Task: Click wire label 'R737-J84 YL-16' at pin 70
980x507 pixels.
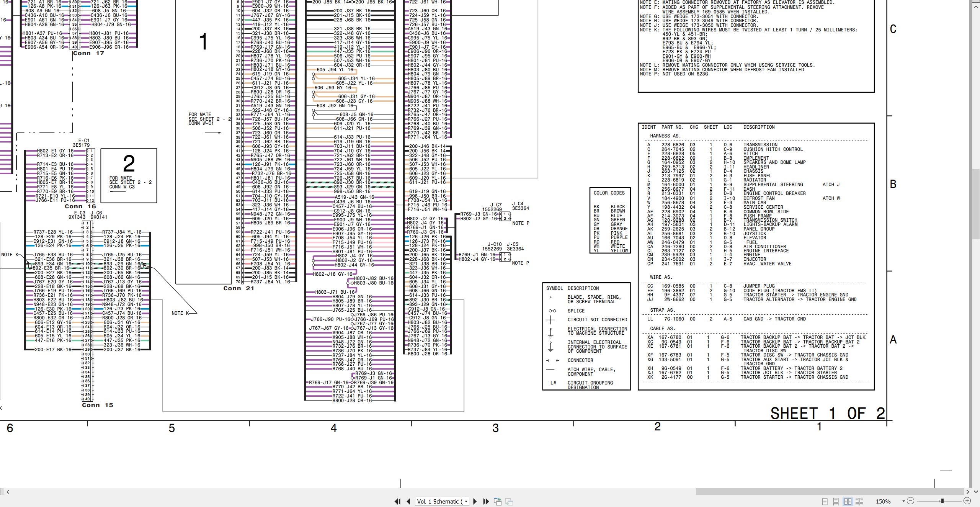Action: click(x=270, y=282)
